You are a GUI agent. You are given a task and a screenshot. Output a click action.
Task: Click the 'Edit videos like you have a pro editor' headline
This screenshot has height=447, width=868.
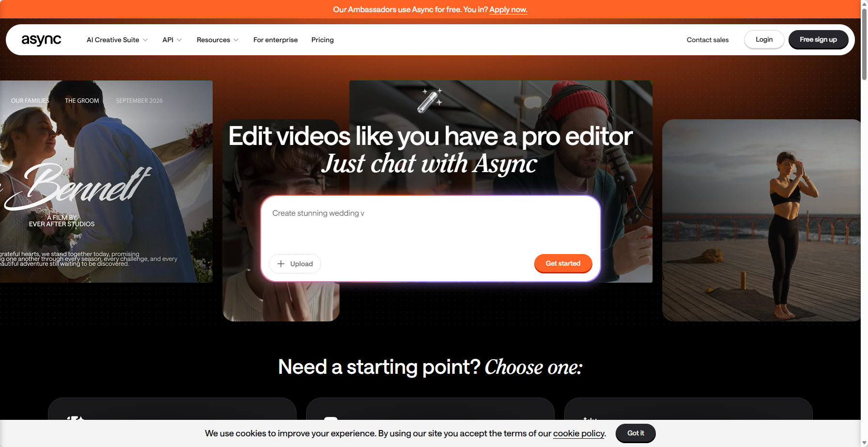pyautogui.click(x=431, y=136)
